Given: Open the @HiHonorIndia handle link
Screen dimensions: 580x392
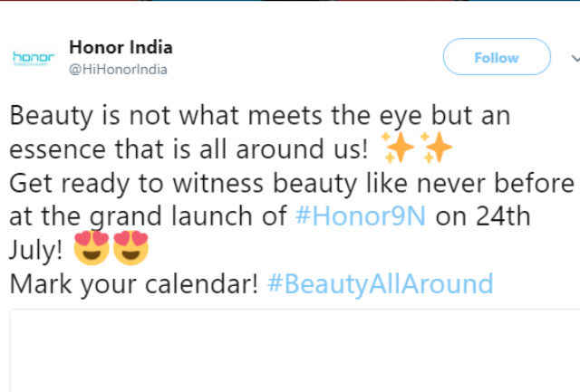Looking at the screenshot, I should pyautogui.click(x=118, y=69).
